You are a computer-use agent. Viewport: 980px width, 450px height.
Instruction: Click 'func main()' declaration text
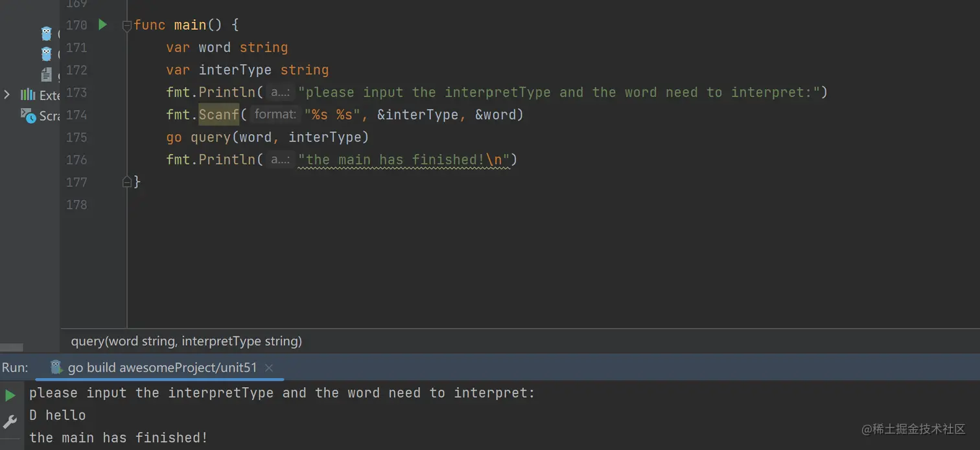(x=178, y=25)
